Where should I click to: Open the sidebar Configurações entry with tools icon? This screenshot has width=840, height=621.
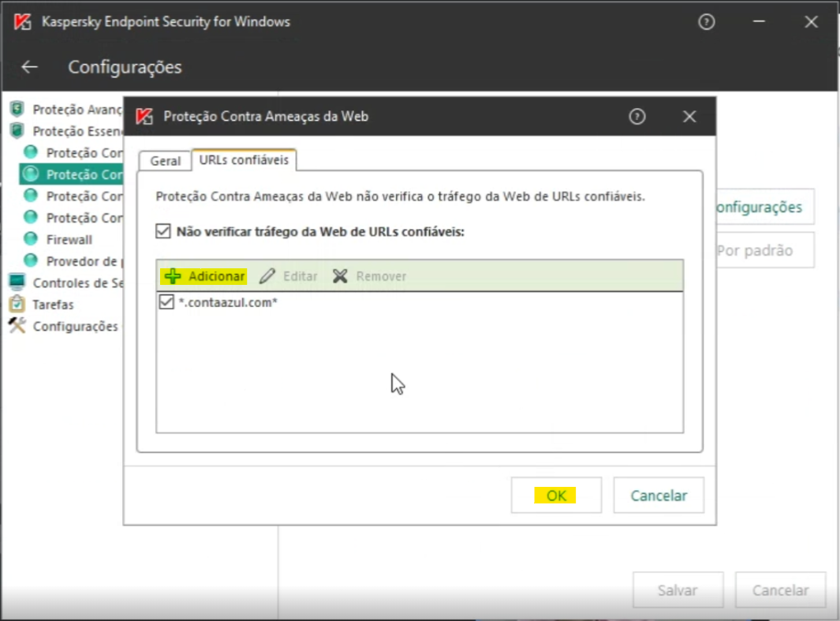tap(76, 326)
